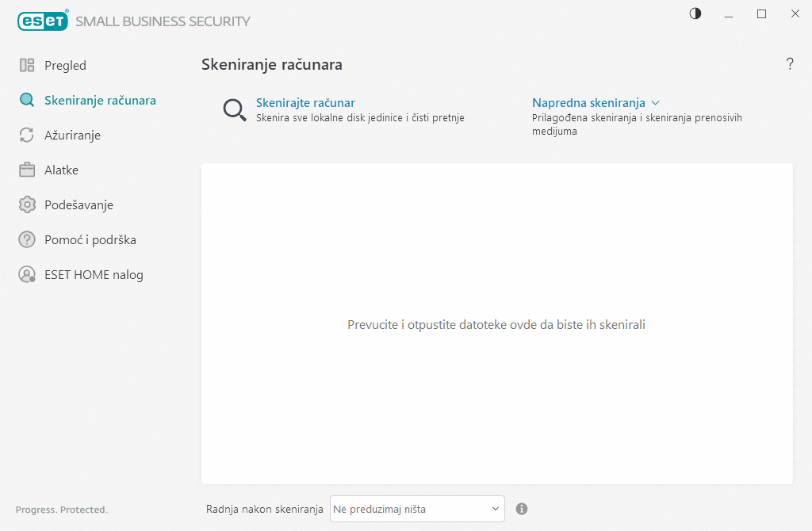Click the ESET HOME nalog user icon
The image size is (812, 531).
pyautogui.click(x=27, y=275)
